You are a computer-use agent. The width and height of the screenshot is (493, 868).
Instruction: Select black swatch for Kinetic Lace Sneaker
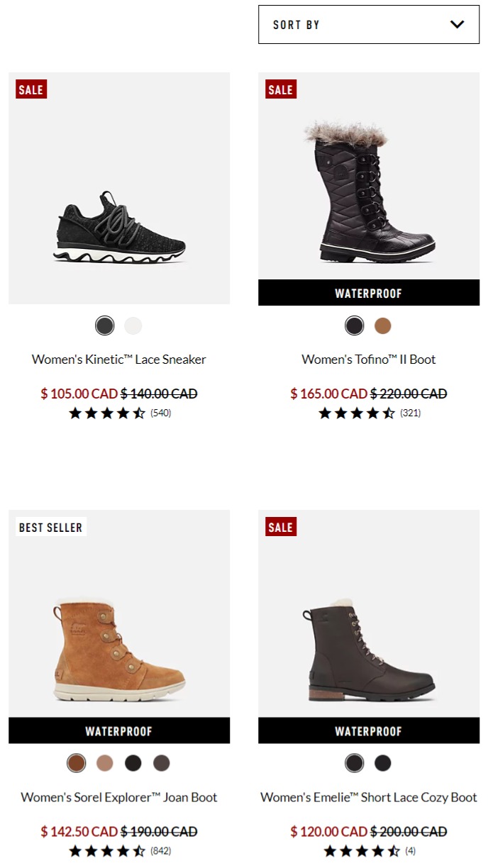tap(105, 325)
